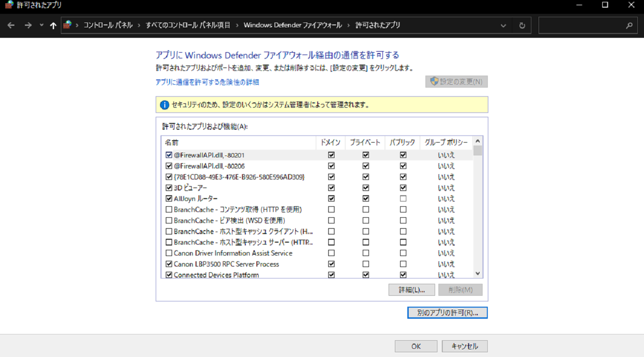
Task: Navigate to Windows Defender ファイアウォール breadcrumb
Action: point(292,25)
